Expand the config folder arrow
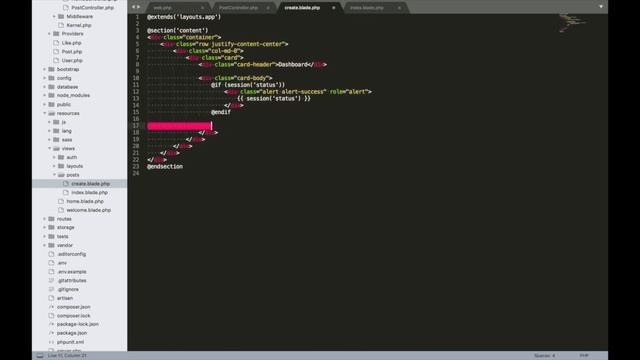 point(44,78)
